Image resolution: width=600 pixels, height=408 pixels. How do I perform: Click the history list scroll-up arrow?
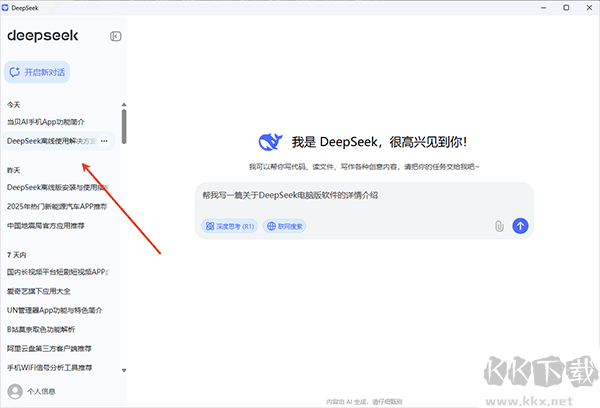tap(124, 104)
